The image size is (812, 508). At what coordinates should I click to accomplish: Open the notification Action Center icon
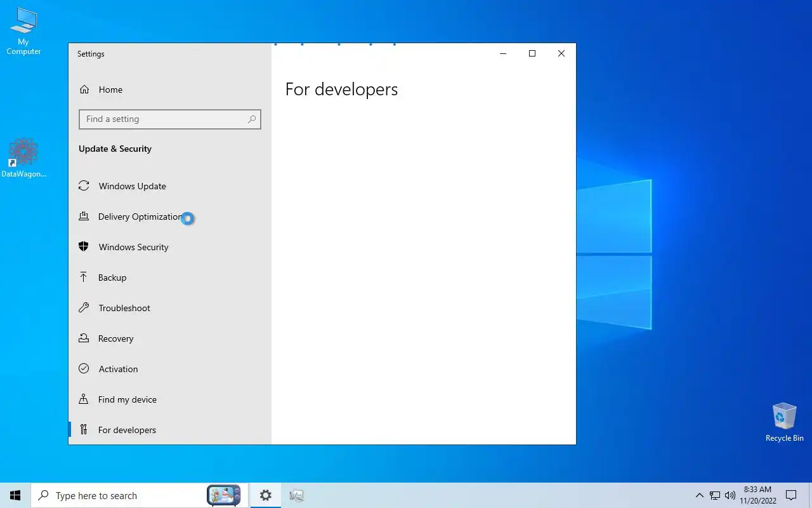point(791,495)
